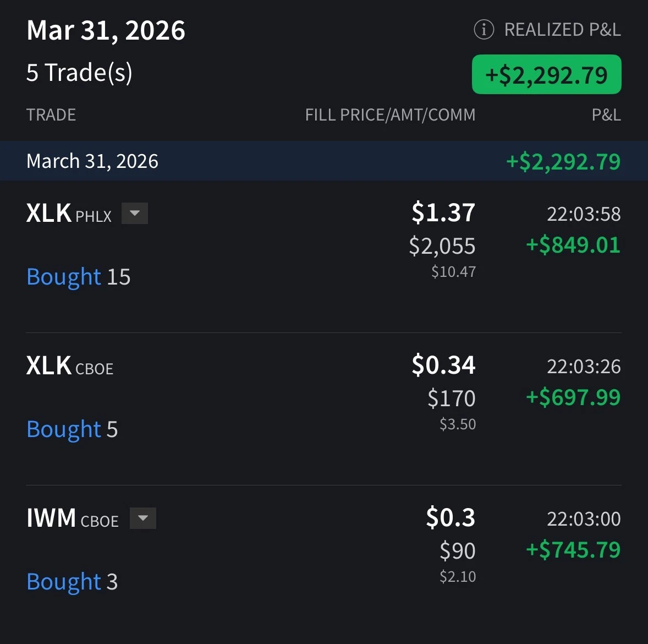The height and width of the screenshot is (644, 648).
Task: Tap the XLK CBOE symbol name
Action: [48, 366]
